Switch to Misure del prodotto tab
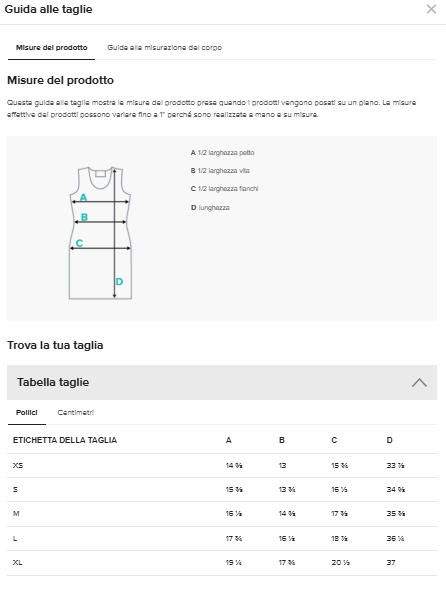The height and width of the screenshot is (594, 446). 52,48
